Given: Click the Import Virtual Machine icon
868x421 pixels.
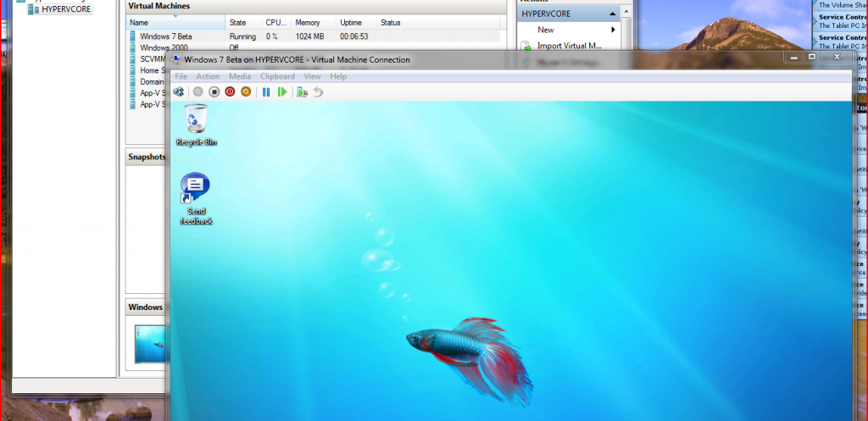Looking at the screenshot, I should 526,46.
